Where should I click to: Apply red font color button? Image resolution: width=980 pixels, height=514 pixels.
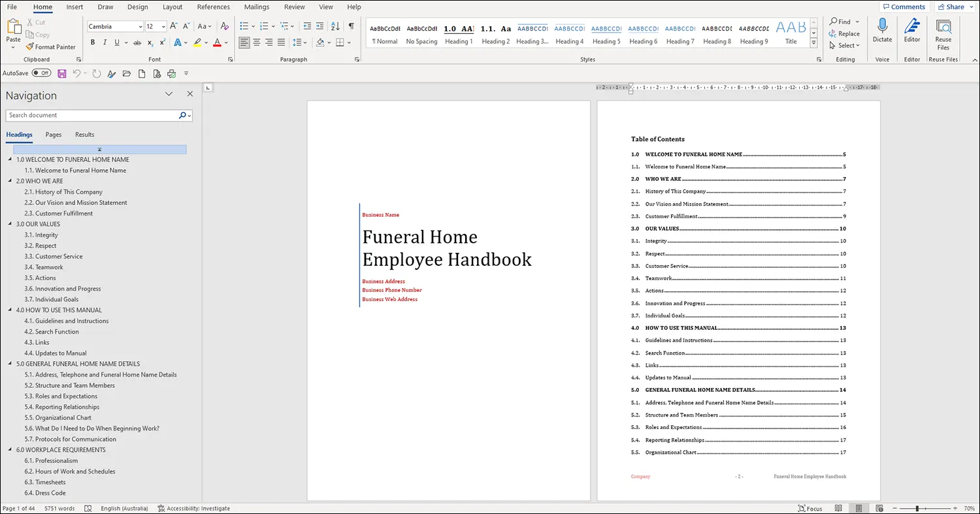click(x=217, y=42)
